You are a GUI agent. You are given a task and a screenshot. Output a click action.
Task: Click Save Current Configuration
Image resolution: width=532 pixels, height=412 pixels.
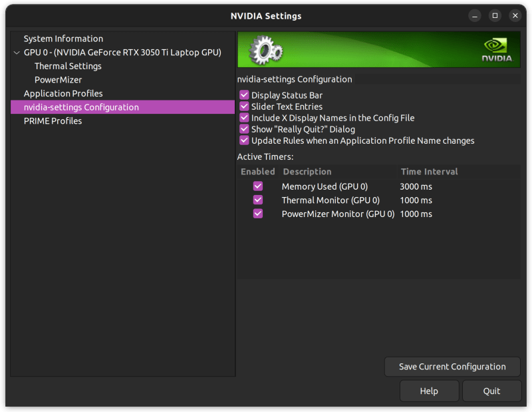tap(452, 366)
